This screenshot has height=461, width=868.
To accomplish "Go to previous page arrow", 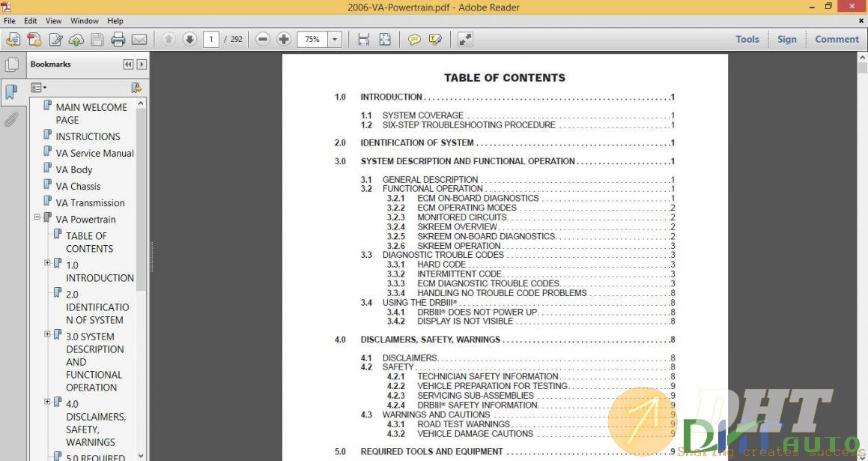I will tap(169, 39).
